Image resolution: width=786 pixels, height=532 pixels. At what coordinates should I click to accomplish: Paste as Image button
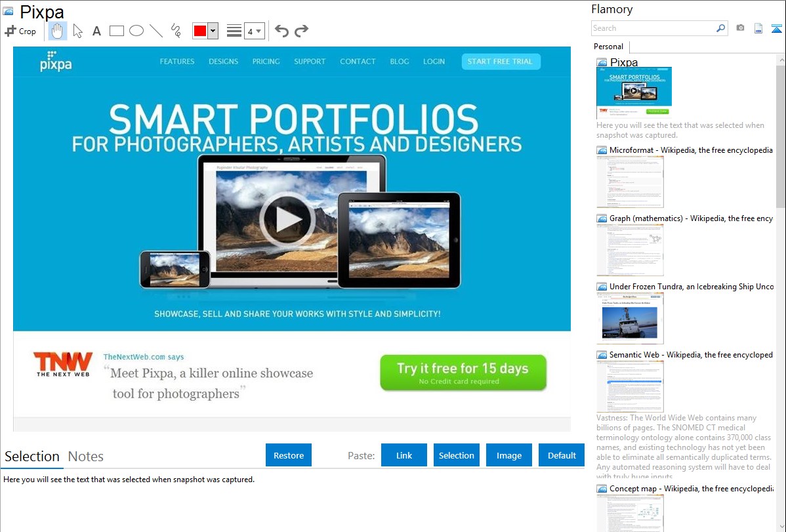(508, 455)
